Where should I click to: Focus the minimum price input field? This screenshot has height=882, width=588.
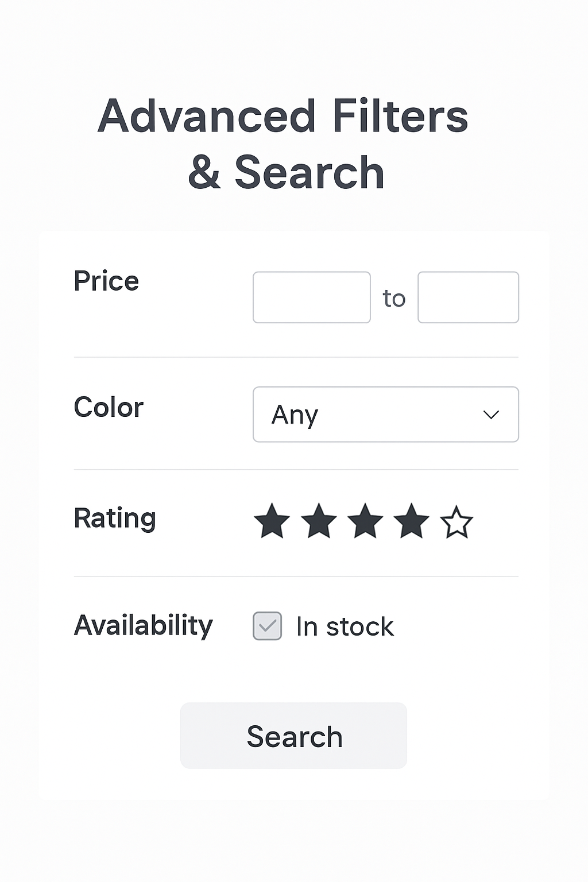(312, 297)
